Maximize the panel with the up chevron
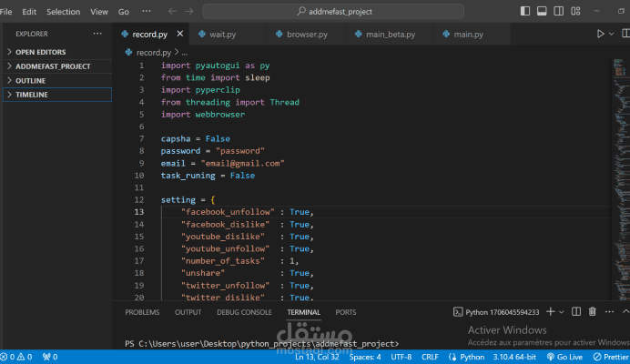The width and height of the screenshot is (630, 364). [x=625, y=312]
